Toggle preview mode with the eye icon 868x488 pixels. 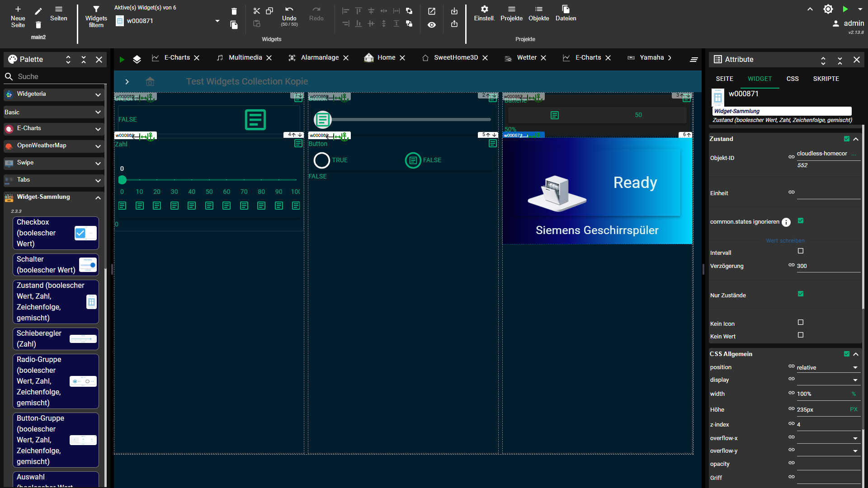432,25
